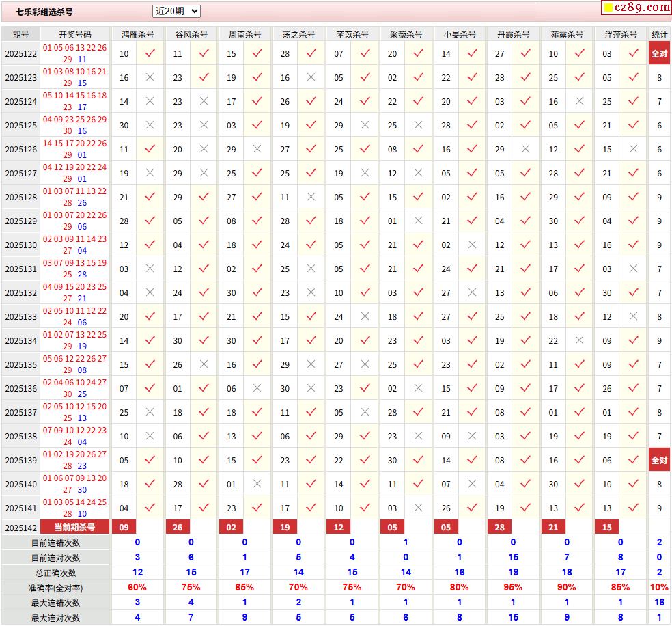The height and width of the screenshot is (626, 672).
Task: Click the X mark in 鸿雁杀号 row 2025123
Action: click(x=150, y=78)
